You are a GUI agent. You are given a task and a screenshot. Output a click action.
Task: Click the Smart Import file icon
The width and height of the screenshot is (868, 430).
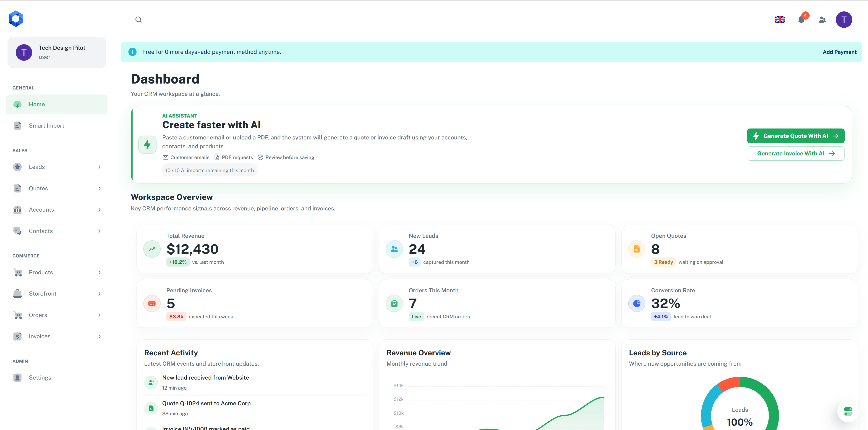(18, 126)
